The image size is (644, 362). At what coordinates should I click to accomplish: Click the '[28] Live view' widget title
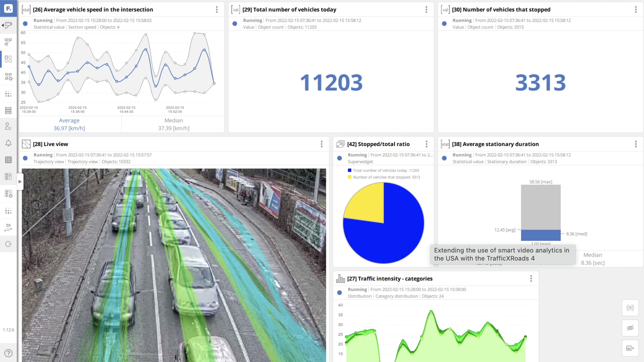[x=50, y=144]
